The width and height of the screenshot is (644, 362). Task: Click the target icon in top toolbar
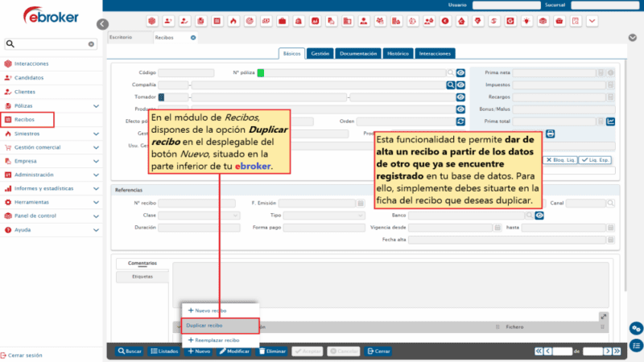tap(250, 21)
